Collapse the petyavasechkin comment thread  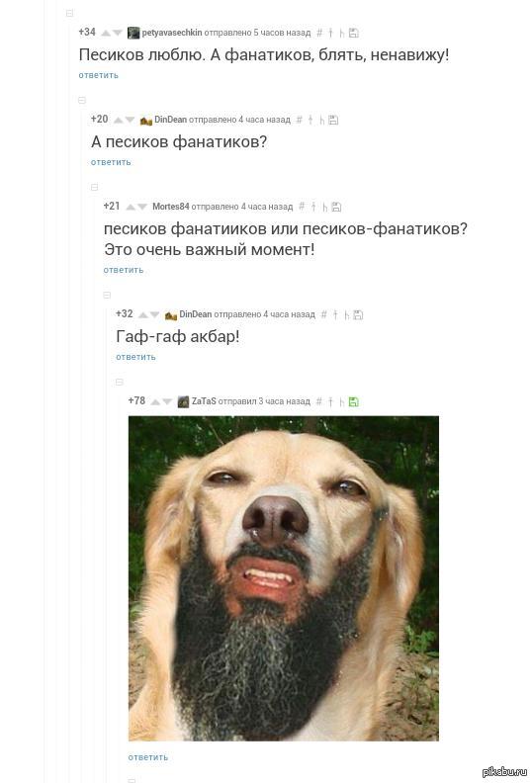70,14
